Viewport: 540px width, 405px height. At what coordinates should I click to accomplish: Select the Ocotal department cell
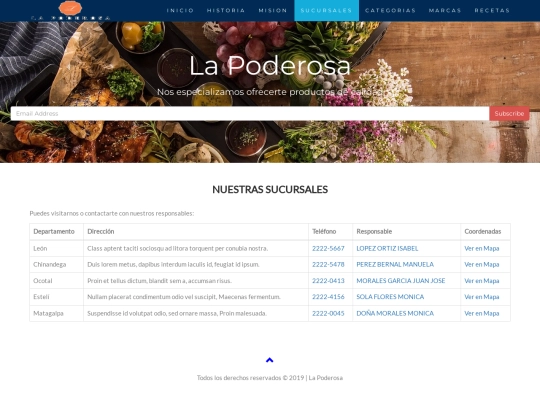point(56,281)
